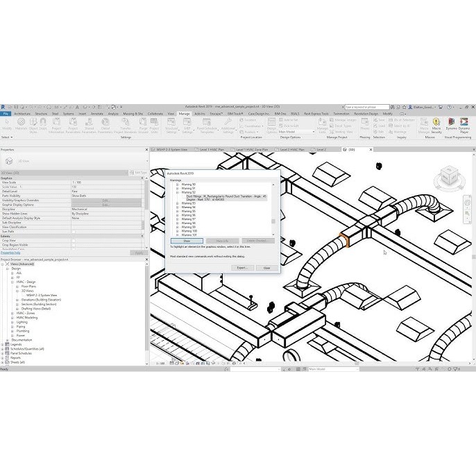
Task: Open Manage Links
Action: (x=322, y=126)
